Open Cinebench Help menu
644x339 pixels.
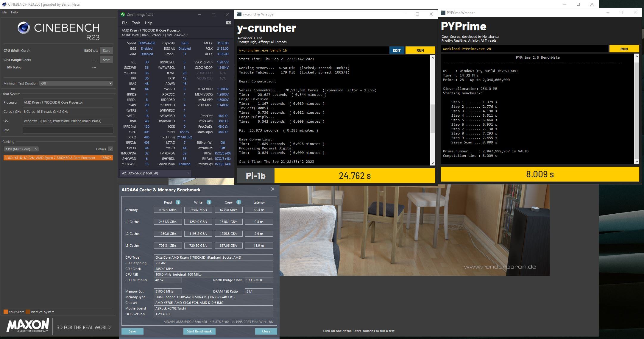tap(14, 12)
